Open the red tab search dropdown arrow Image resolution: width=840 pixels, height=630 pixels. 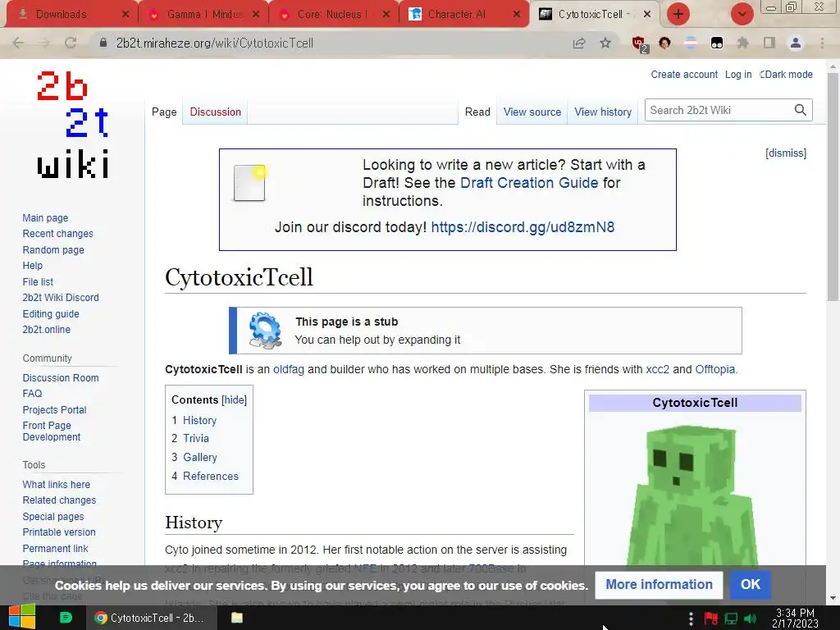tap(742, 14)
